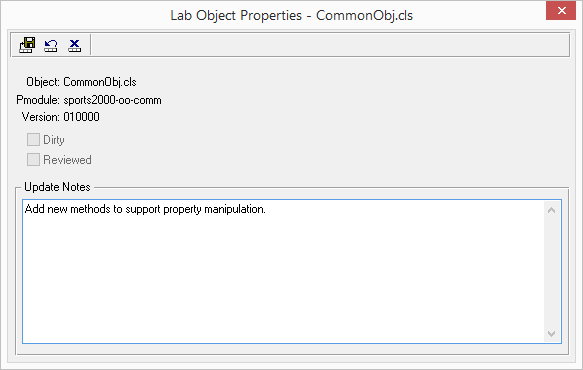Click the empty toolbar area beside the icons
Image resolution: width=583 pixels, height=370 pixels.
click(x=330, y=45)
